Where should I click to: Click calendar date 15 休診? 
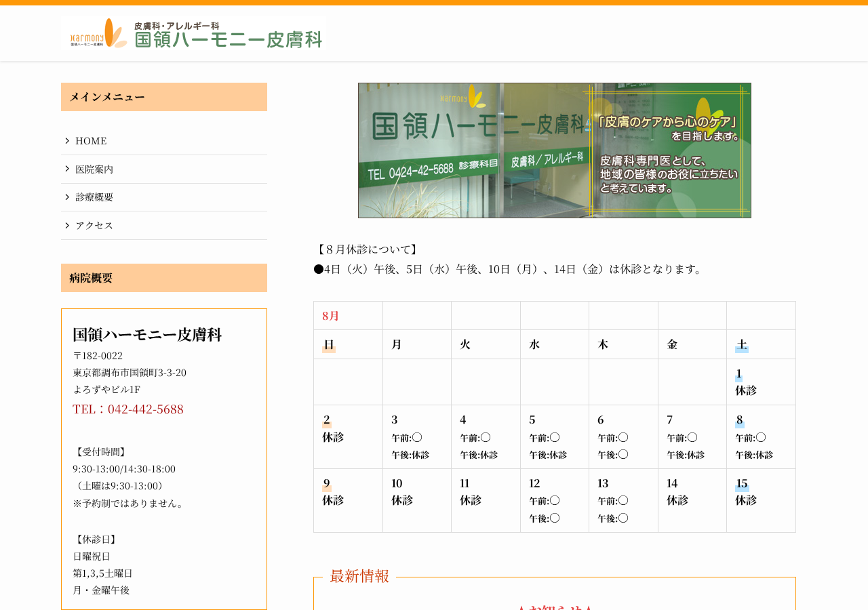tap(761, 501)
